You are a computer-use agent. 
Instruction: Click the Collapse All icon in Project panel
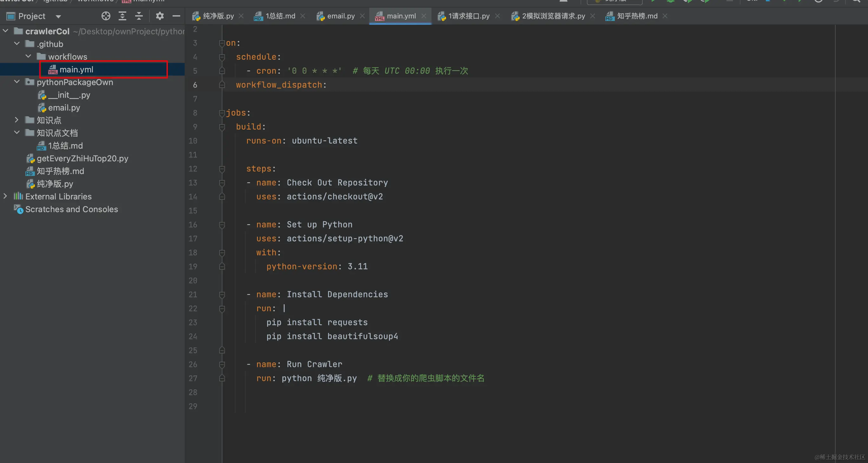pos(139,16)
